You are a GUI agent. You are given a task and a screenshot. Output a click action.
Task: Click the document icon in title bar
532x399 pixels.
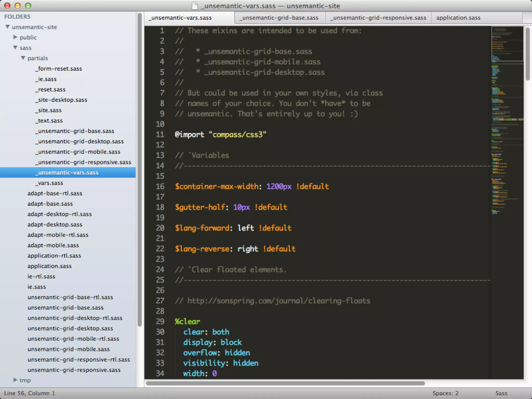195,6
